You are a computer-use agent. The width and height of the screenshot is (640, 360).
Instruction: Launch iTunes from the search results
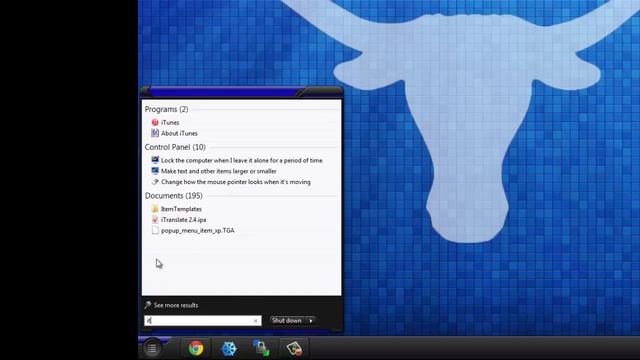point(170,122)
